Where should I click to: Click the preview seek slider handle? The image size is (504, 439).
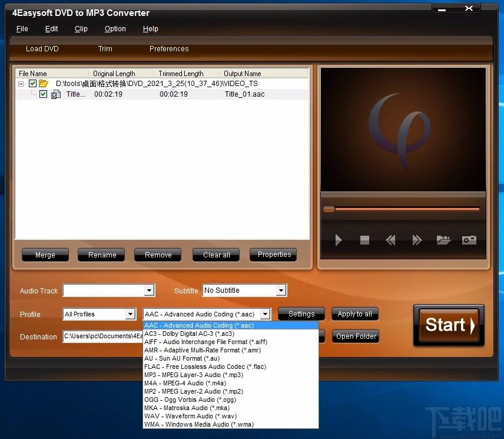point(329,209)
